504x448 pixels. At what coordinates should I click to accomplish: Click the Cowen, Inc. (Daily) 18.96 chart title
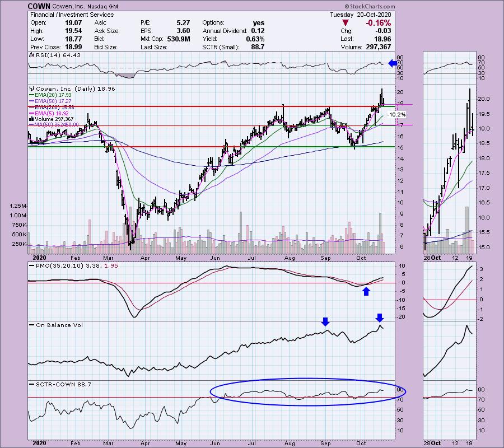73,88
